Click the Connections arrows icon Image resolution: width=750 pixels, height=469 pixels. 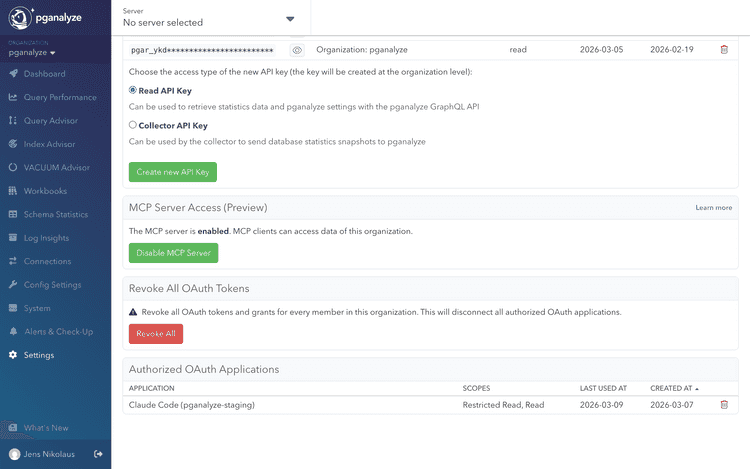13,261
